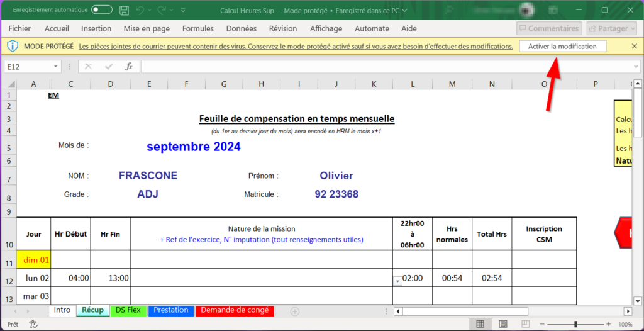Click Activer la modification button
The height and width of the screenshot is (331, 644).
click(x=562, y=47)
